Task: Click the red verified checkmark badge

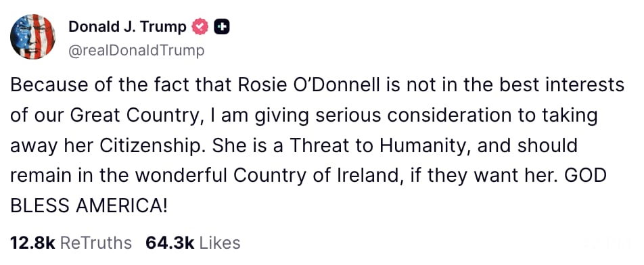Action: (200, 27)
